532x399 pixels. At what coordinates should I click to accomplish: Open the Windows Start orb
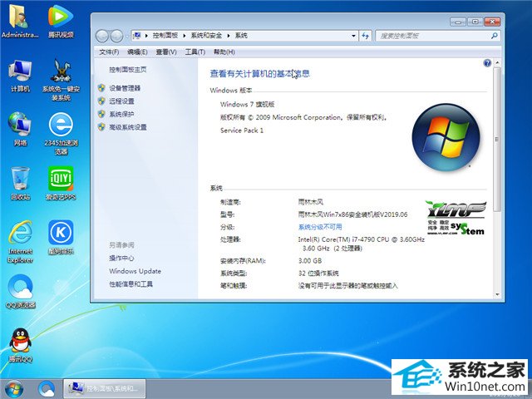tap(14, 389)
